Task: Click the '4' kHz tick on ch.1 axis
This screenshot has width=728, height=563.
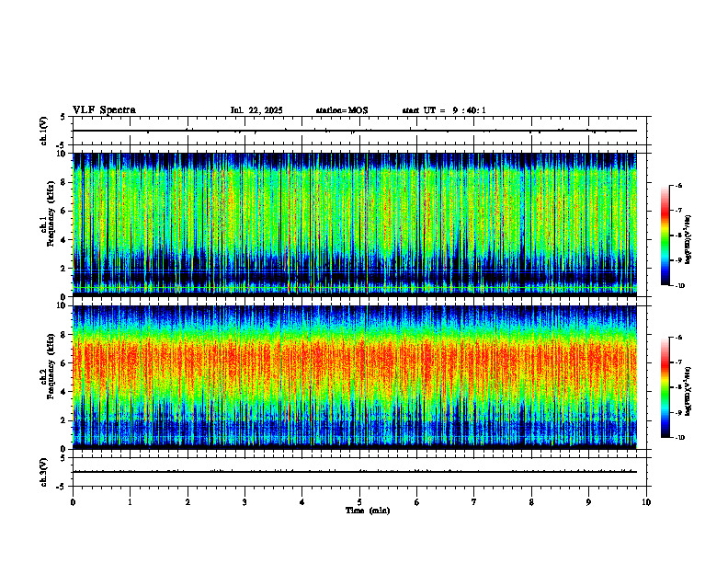Action: [65, 240]
